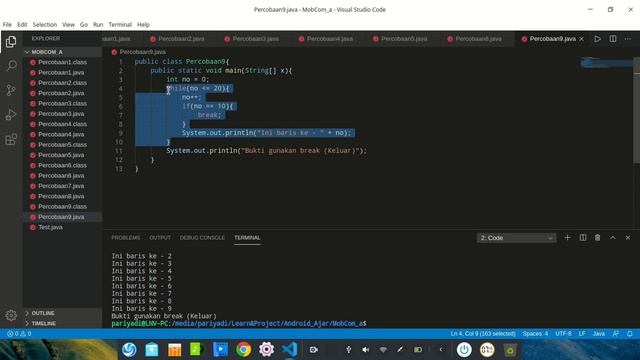Open the Run and Debug view
640x360 pixels.
pos(11,115)
